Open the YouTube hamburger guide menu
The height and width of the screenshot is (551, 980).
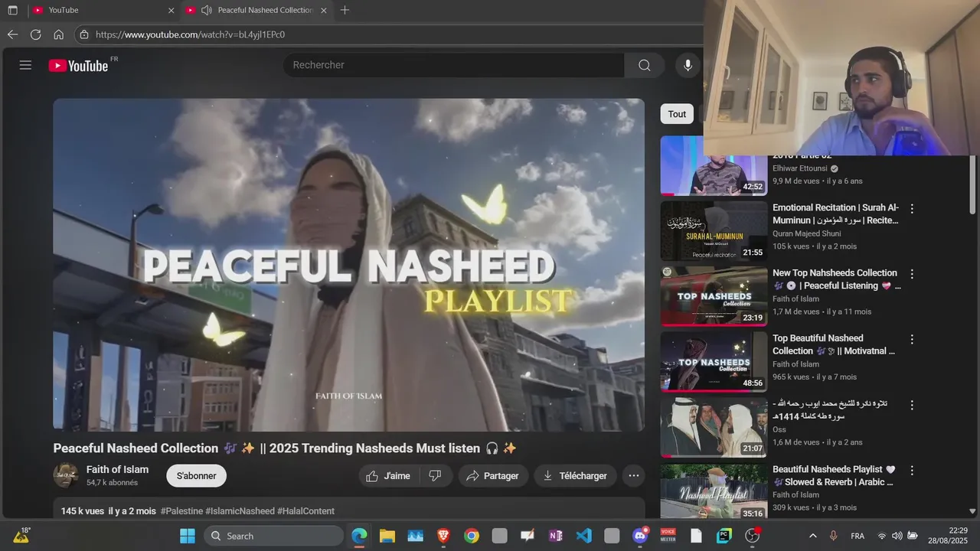[x=25, y=65]
